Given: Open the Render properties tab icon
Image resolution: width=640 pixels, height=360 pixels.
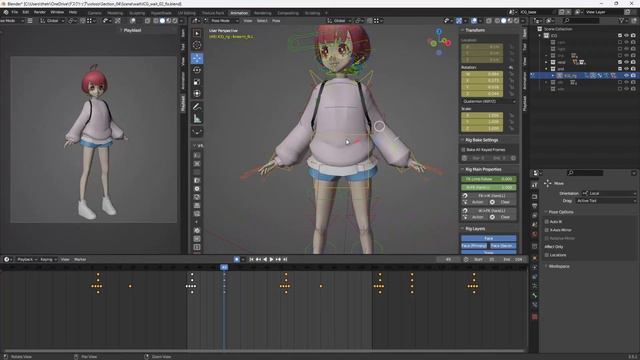Looking at the screenshot, I should tap(535, 197).
